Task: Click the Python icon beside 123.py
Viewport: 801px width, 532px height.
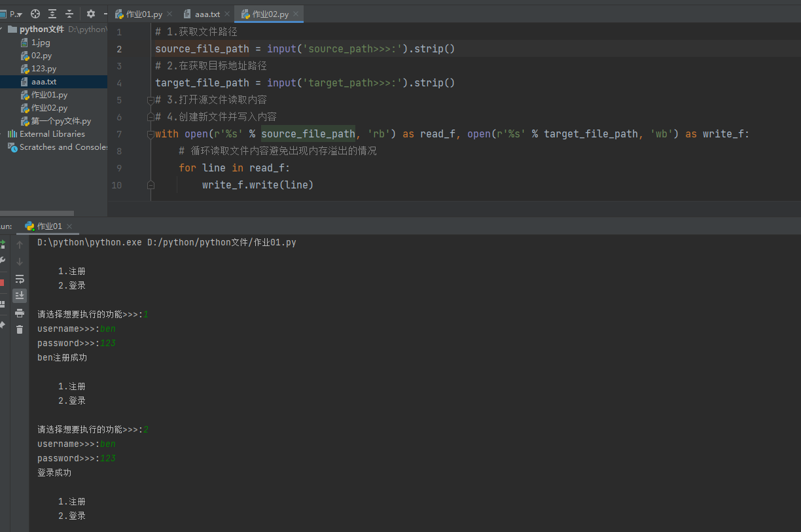Action: pos(24,69)
